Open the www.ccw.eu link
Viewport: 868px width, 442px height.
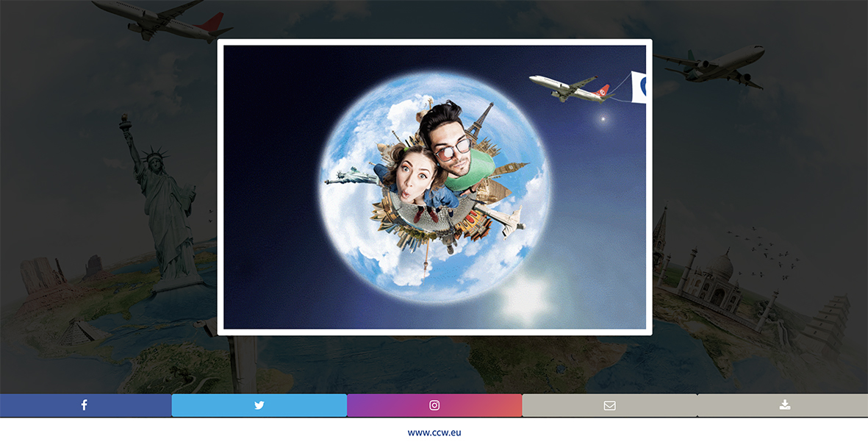(x=434, y=432)
